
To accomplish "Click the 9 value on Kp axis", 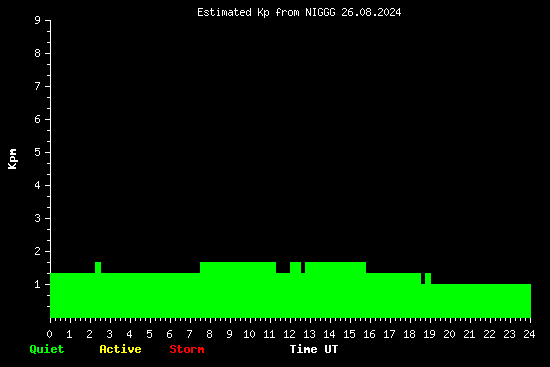I will (x=38, y=20).
